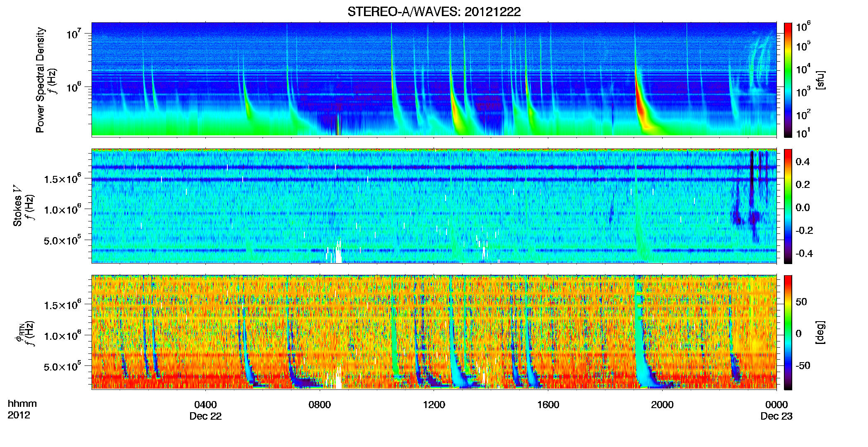
Task: Click the hhmm axis caption
Action: (x=22, y=404)
